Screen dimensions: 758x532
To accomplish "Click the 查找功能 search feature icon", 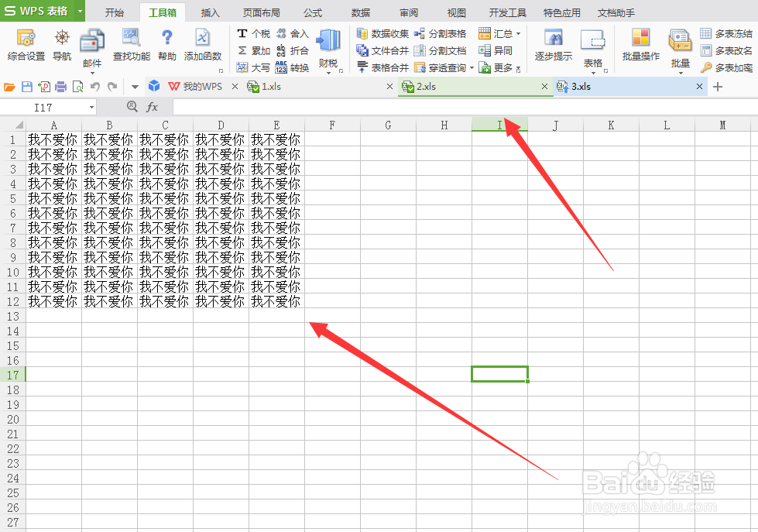I will point(131,44).
